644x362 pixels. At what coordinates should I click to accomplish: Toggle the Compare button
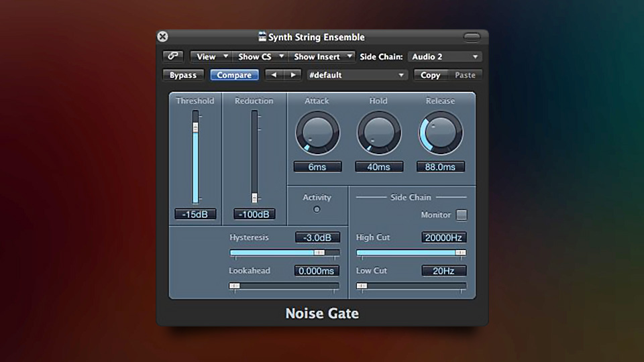click(234, 75)
